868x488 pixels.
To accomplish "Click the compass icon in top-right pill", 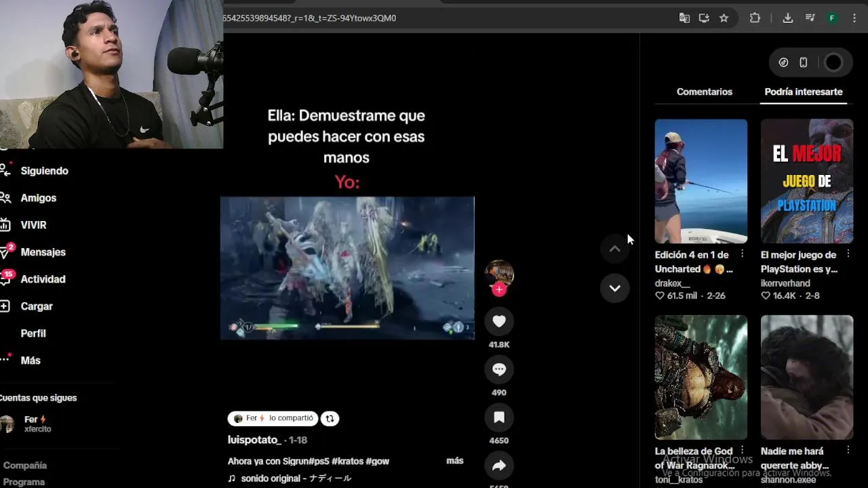I will (x=783, y=62).
